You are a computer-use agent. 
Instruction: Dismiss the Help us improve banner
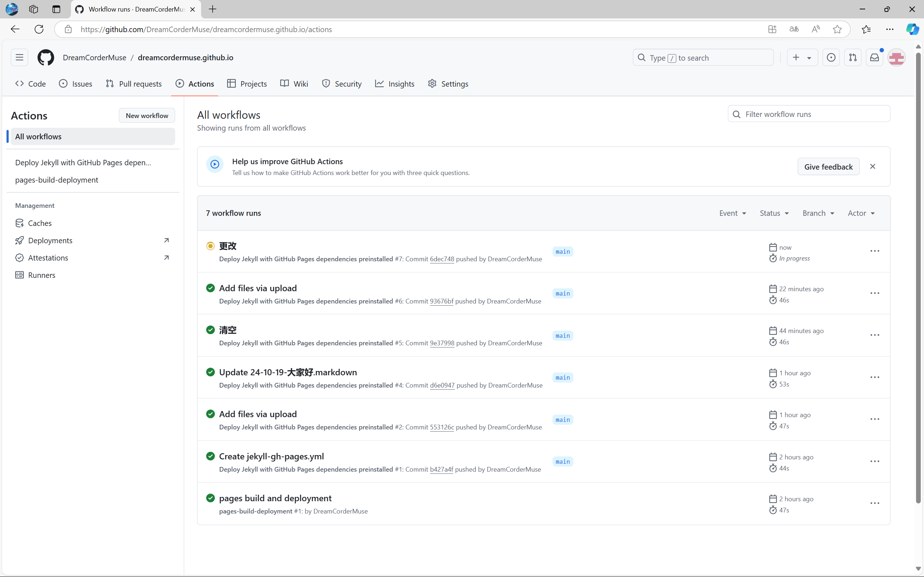(872, 166)
